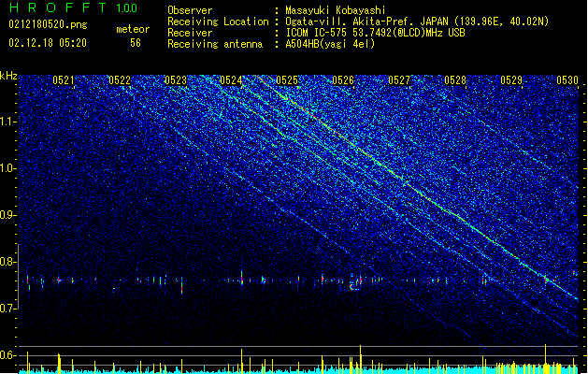Click the 0526 time marker
Viewport: 588px width, 374px height.
point(343,80)
